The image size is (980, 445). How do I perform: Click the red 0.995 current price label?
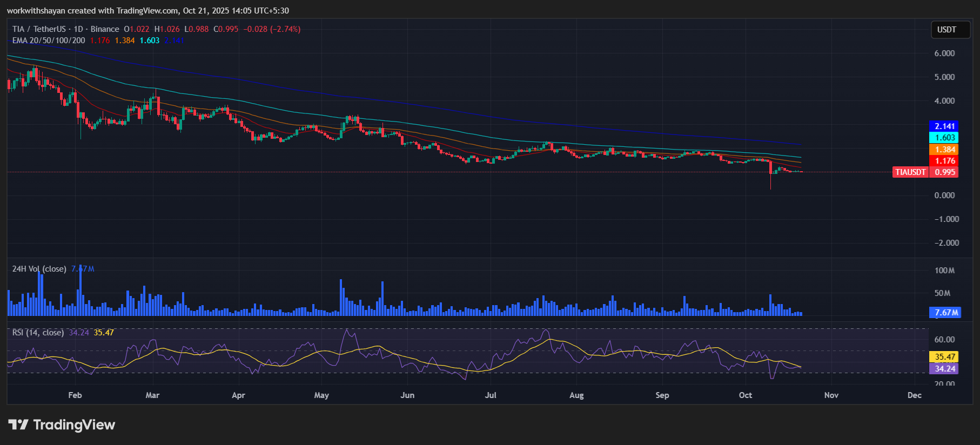click(945, 172)
